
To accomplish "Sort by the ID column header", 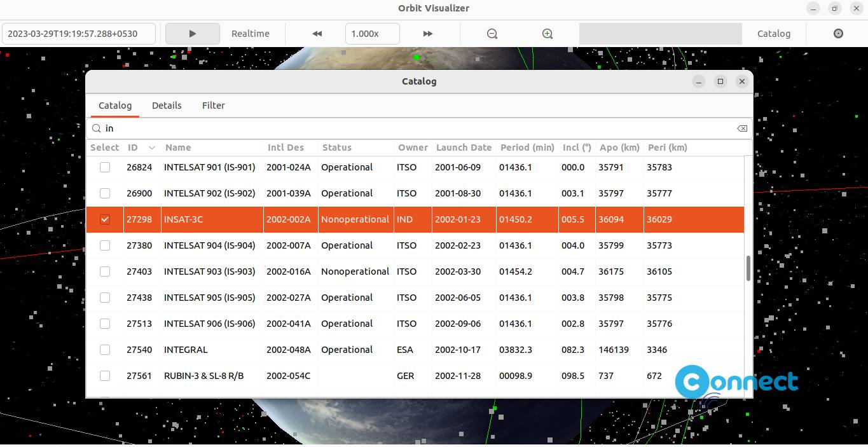I will tap(142, 148).
